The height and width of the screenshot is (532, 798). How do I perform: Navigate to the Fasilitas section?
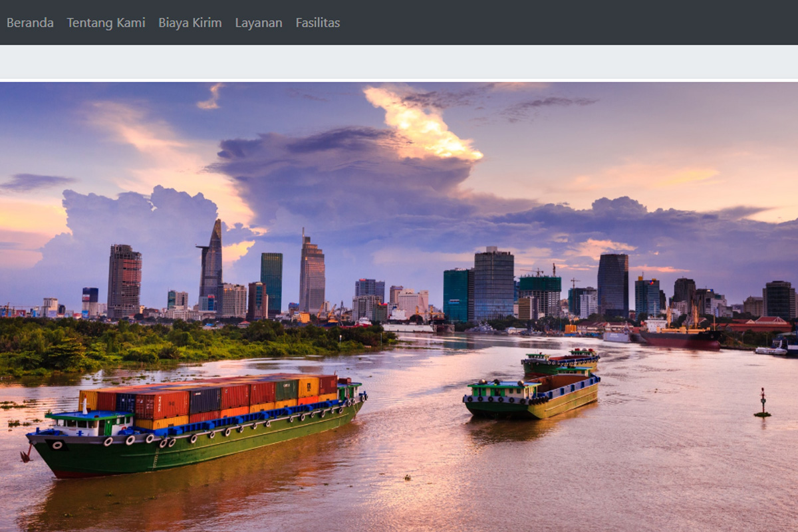pyautogui.click(x=317, y=23)
